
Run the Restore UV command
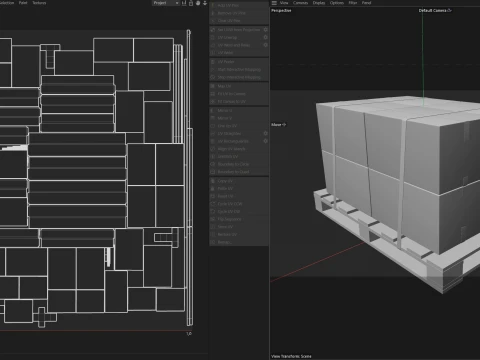pos(239,235)
